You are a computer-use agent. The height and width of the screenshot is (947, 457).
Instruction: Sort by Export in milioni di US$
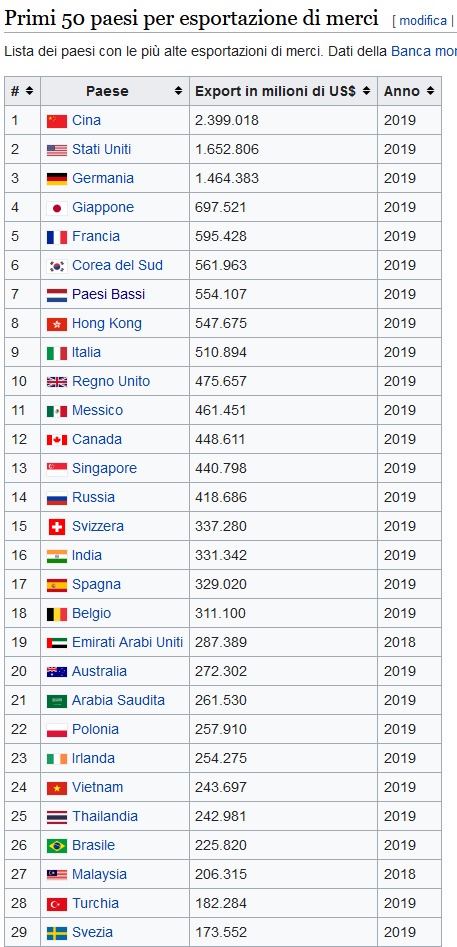[284, 91]
